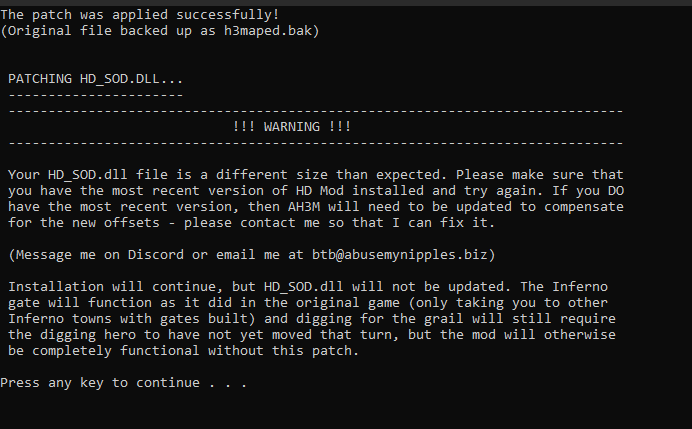Click the short dashed underline beneath PATCHING
Image resolution: width=692 pixels, height=429 pixels.
(95, 95)
